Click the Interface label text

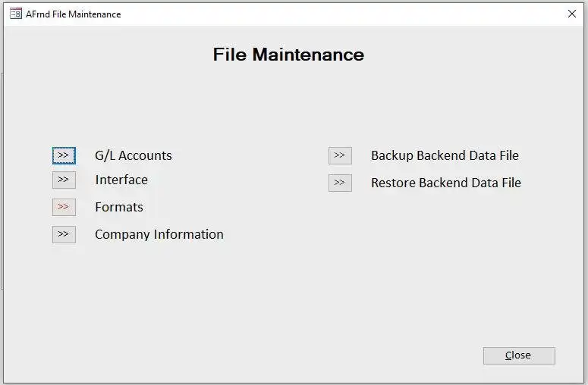coord(121,180)
